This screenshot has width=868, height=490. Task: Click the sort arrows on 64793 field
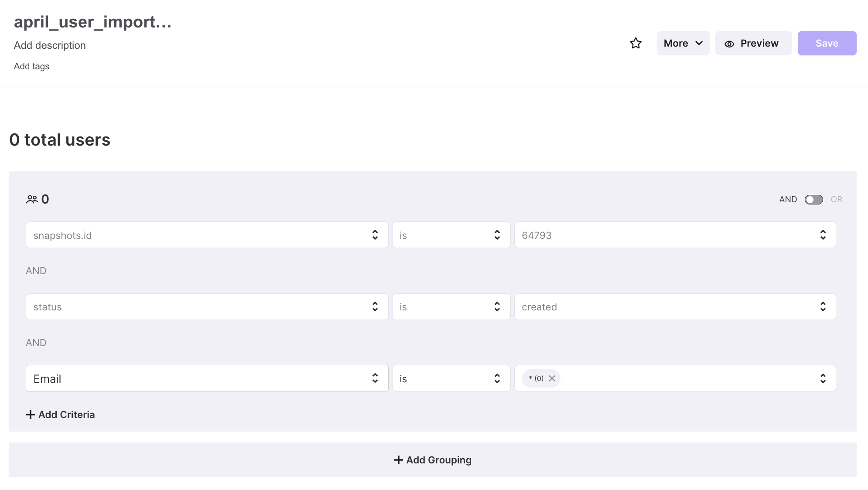(x=823, y=235)
